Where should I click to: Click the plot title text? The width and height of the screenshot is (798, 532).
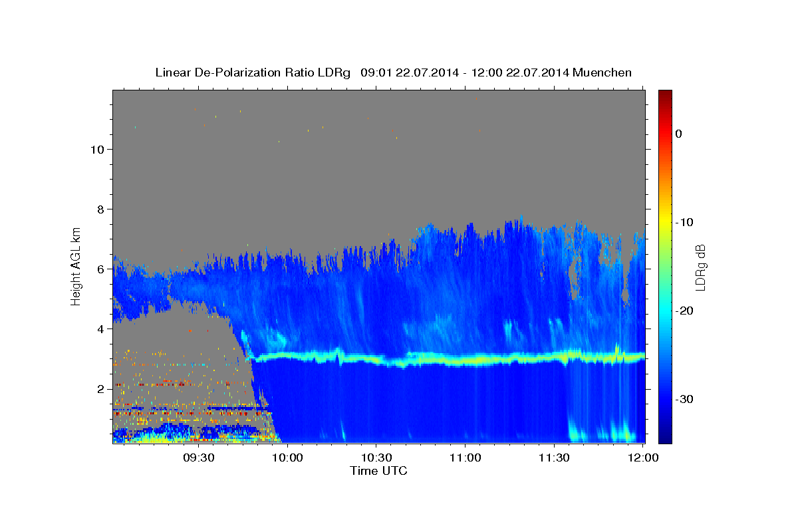point(393,72)
